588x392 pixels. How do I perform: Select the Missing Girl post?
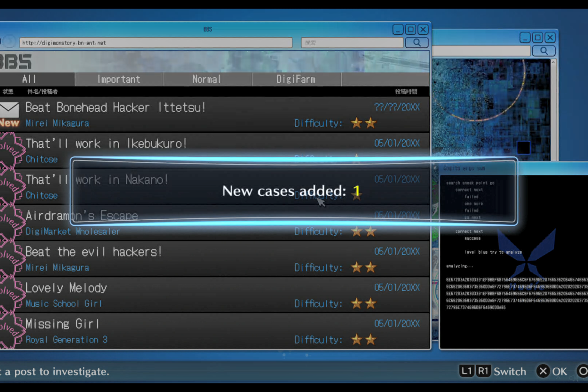[x=63, y=324]
